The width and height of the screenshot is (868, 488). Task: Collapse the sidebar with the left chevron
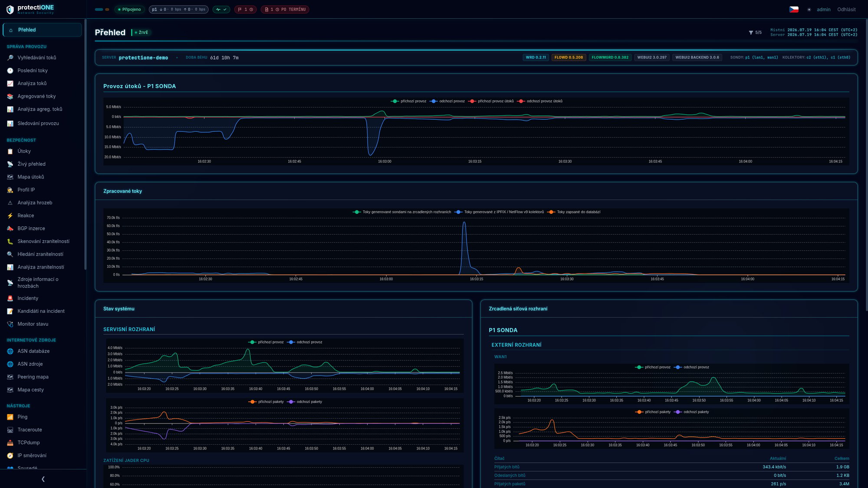pyautogui.click(x=43, y=479)
